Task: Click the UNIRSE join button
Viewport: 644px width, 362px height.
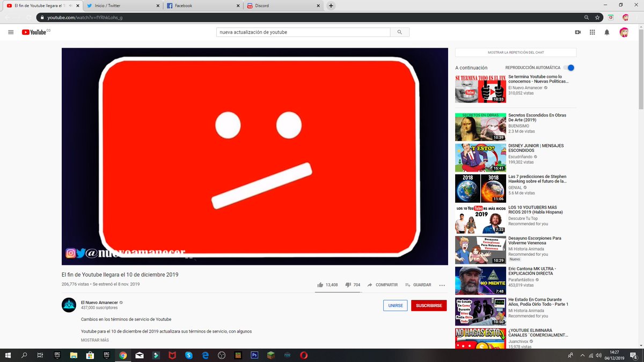Action: click(396, 305)
